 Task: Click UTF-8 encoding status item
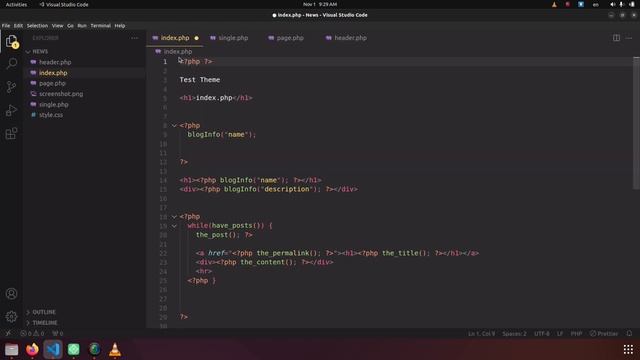click(x=542, y=333)
